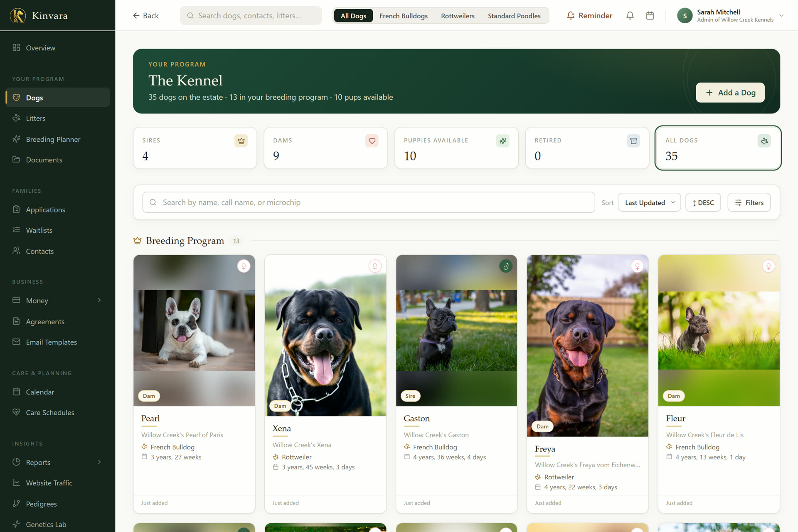Switch to Standard Poodles tab
This screenshot has width=798, height=532.
pyautogui.click(x=514, y=16)
